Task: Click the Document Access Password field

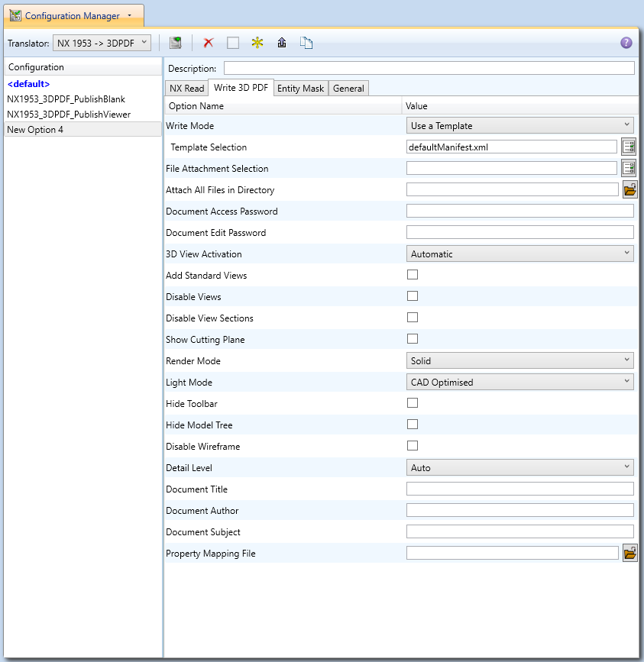Action: (519, 211)
